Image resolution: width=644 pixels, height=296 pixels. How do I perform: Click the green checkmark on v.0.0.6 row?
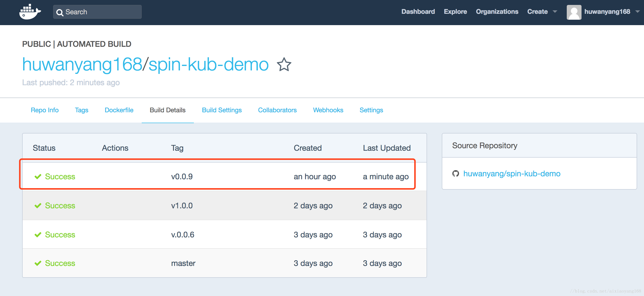point(38,235)
